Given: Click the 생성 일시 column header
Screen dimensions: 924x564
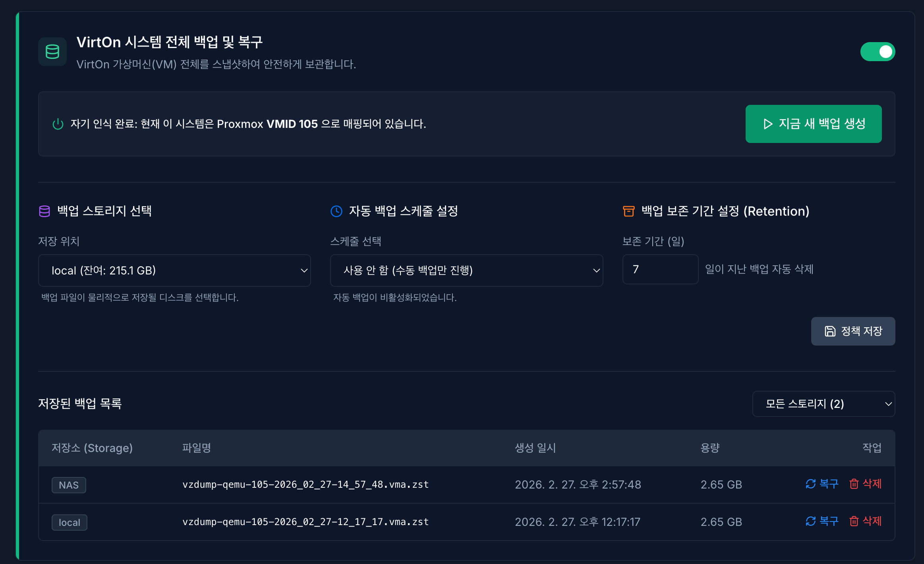Looking at the screenshot, I should point(535,448).
